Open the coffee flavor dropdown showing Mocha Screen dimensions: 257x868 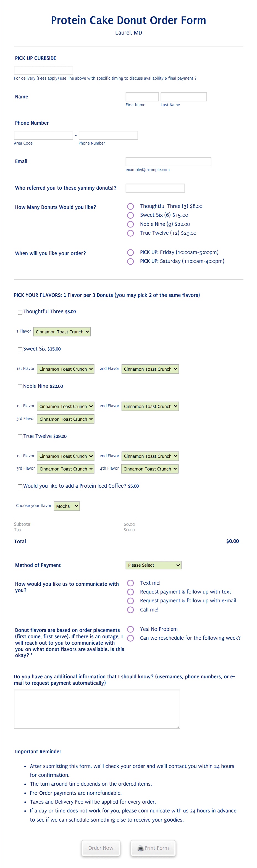pyautogui.click(x=67, y=506)
